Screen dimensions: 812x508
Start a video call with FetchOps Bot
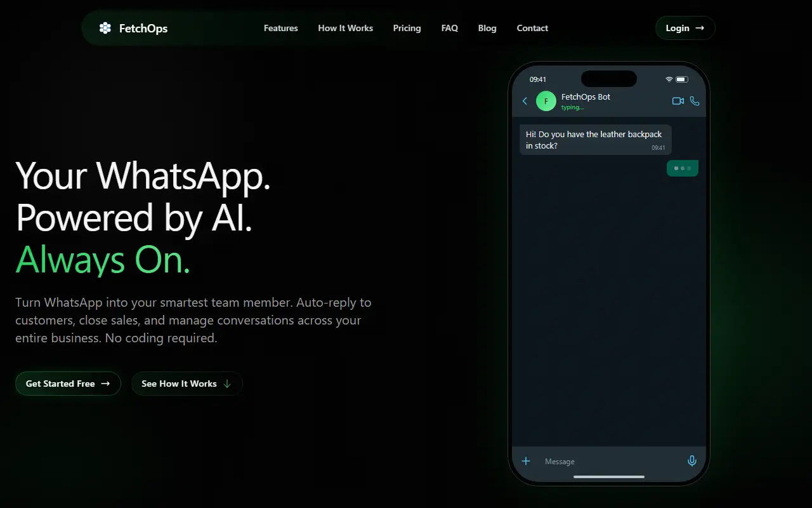pos(678,101)
